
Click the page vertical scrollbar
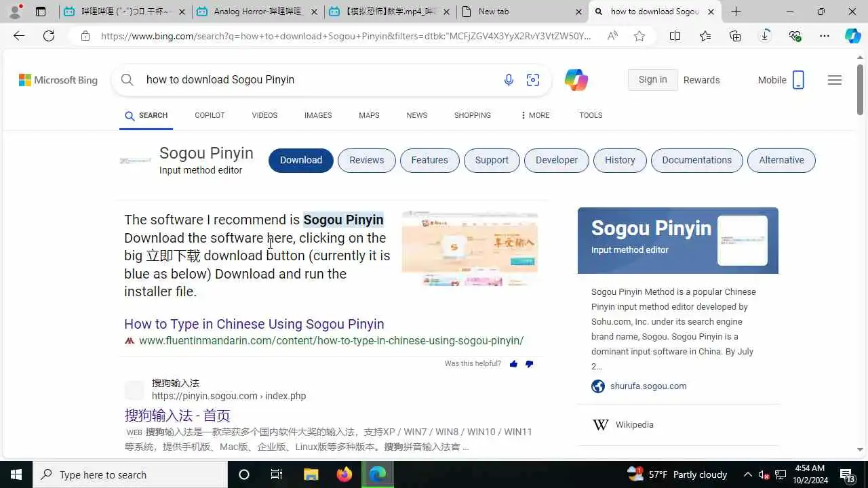pyautogui.click(x=860, y=88)
